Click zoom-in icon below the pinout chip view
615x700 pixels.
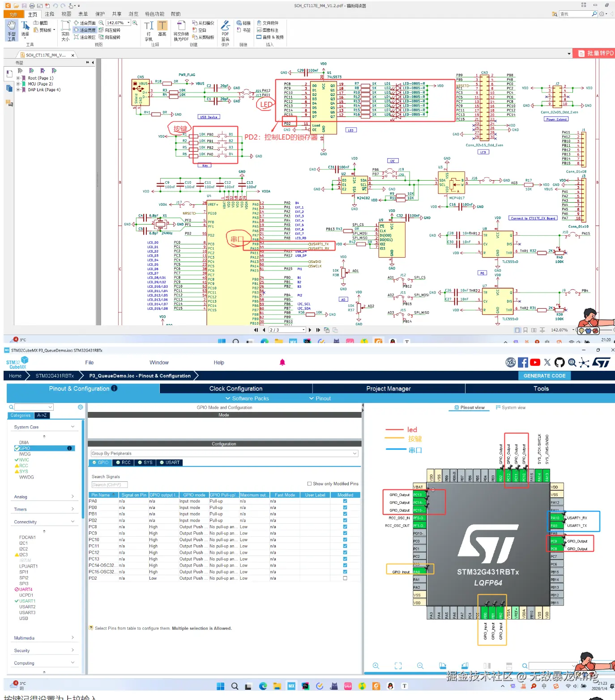tap(376, 666)
